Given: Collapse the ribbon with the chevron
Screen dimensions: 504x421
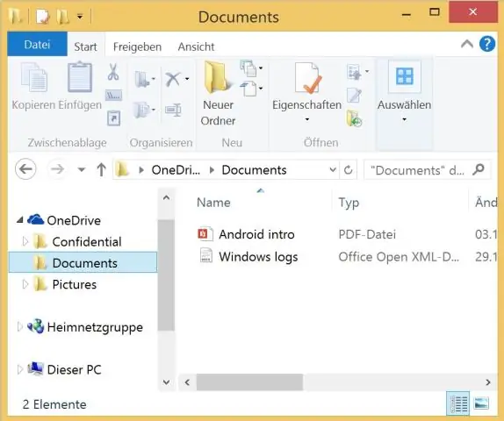Looking at the screenshot, I should tap(467, 44).
